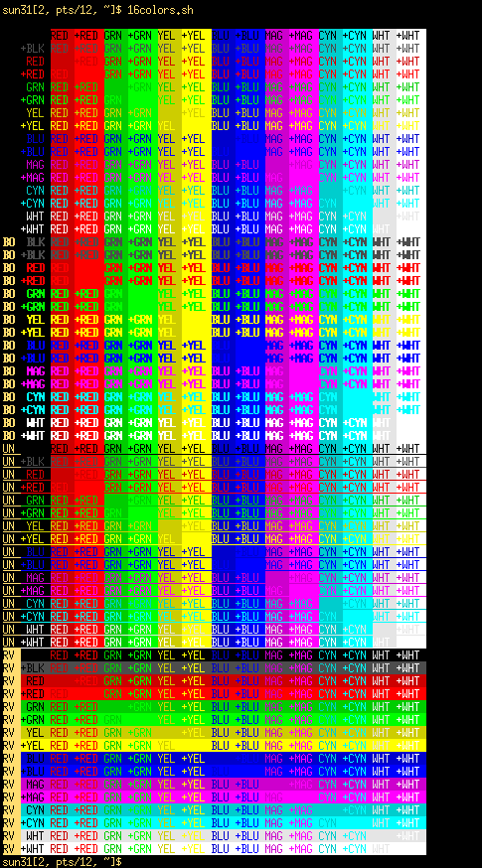Screen dimensions: 482x868
Task: Click the first UN marker without a color name
Action: [x=8, y=448]
